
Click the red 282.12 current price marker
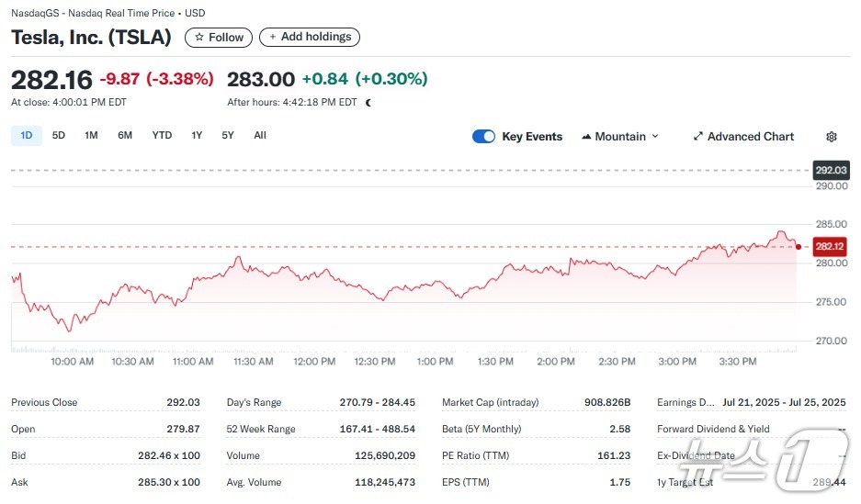(x=830, y=246)
